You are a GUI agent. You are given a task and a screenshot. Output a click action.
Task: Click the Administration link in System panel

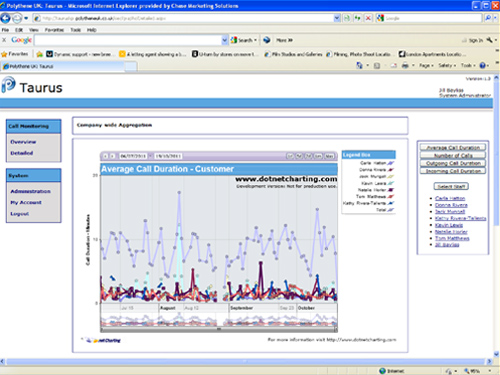click(x=30, y=191)
